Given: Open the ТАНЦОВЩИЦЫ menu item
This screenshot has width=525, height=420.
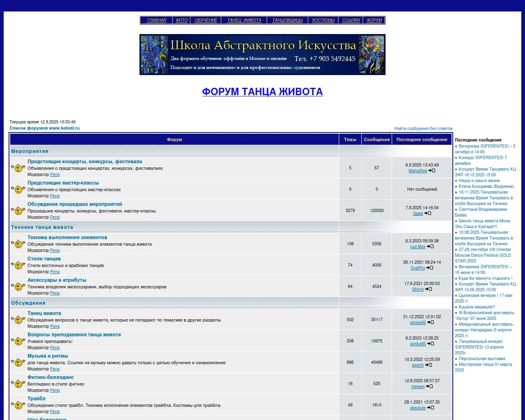Looking at the screenshot, I should pos(288,20).
